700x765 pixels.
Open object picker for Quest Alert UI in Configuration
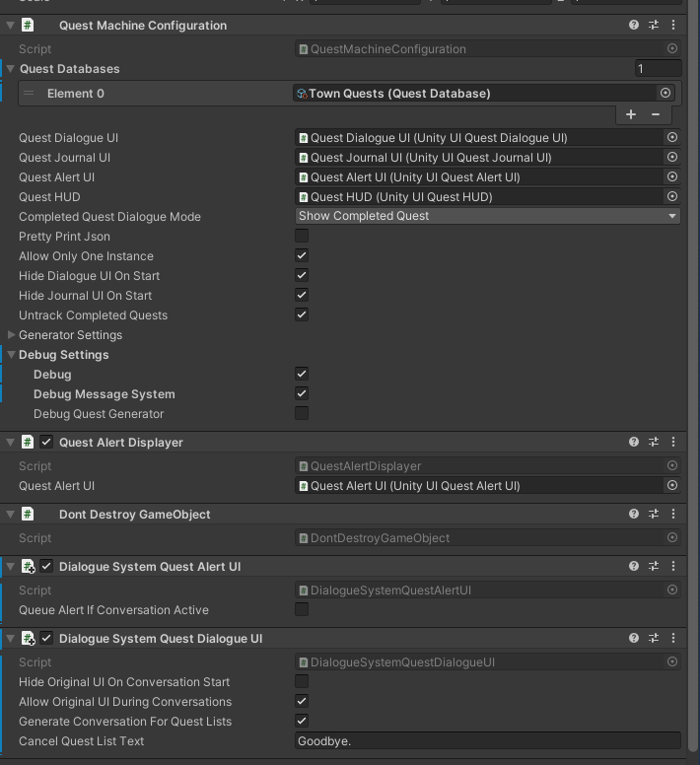[672, 177]
